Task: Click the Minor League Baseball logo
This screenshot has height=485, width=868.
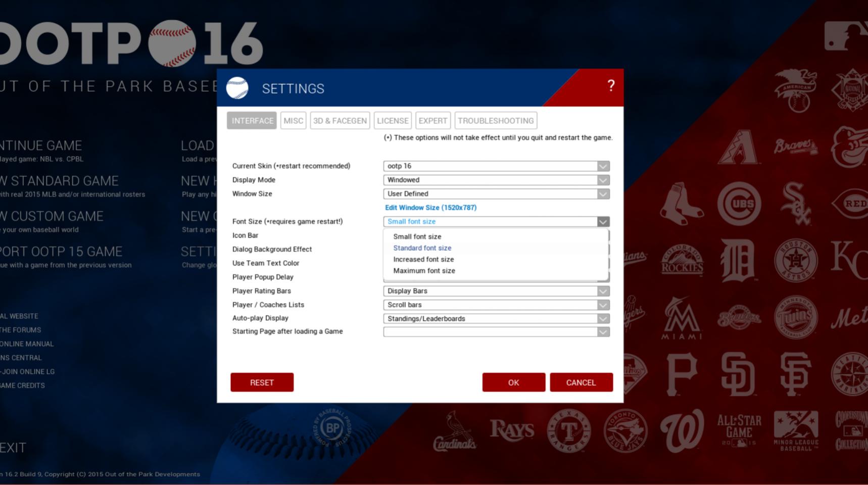Action: tap(796, 431)
